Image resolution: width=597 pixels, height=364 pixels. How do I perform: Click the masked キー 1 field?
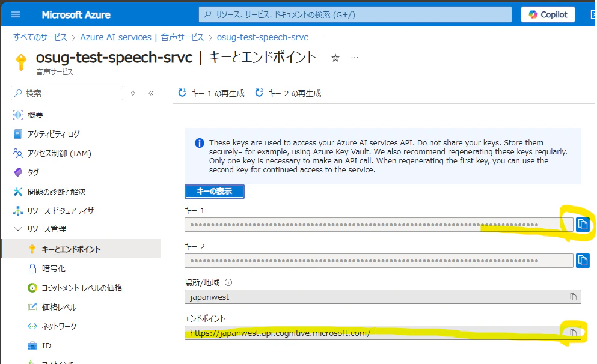(379, 225)
